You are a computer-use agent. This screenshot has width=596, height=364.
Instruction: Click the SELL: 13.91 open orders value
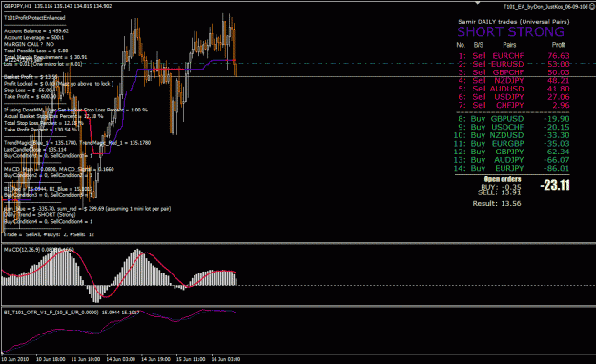499,192
